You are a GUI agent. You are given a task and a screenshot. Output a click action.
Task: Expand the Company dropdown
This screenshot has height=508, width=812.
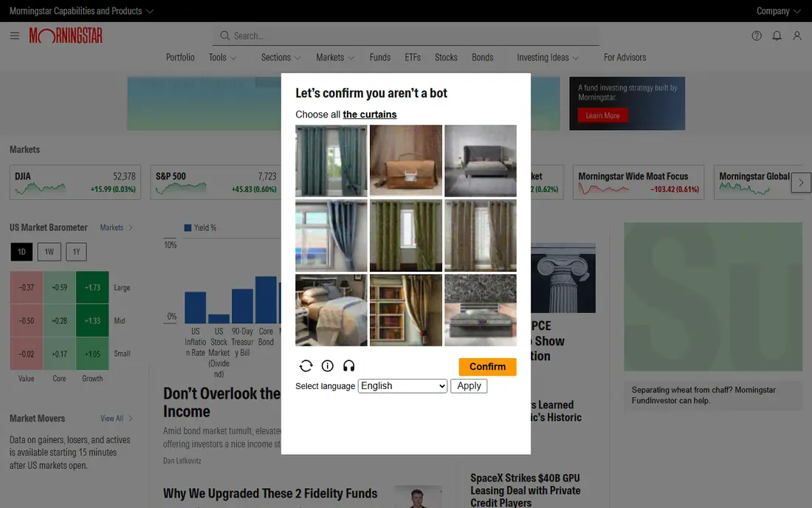coord(778,11)
